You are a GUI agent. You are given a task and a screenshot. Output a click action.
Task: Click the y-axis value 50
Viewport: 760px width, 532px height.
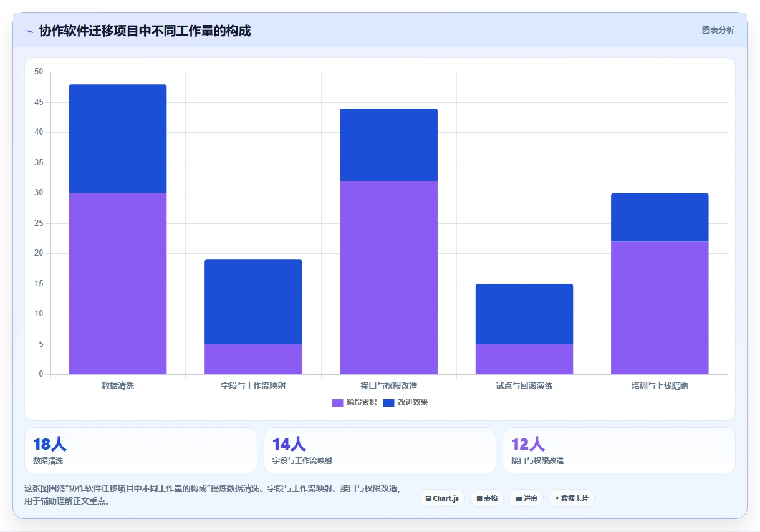39,72
